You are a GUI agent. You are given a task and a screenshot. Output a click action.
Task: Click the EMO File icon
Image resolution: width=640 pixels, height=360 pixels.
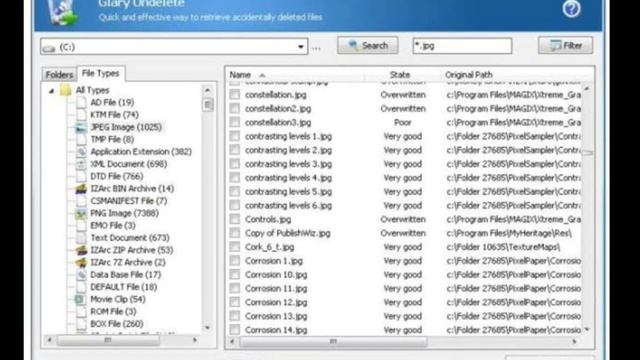[81, 225]
